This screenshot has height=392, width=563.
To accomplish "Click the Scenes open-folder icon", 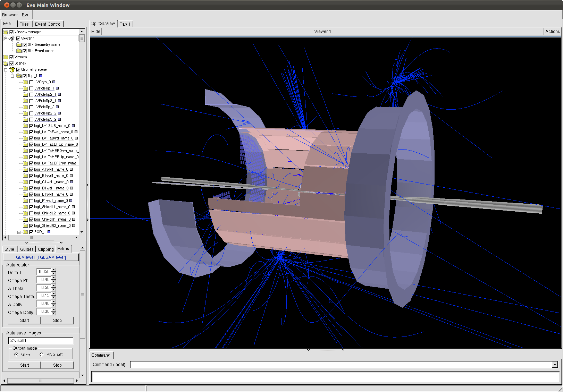I will tap(6, 63).
